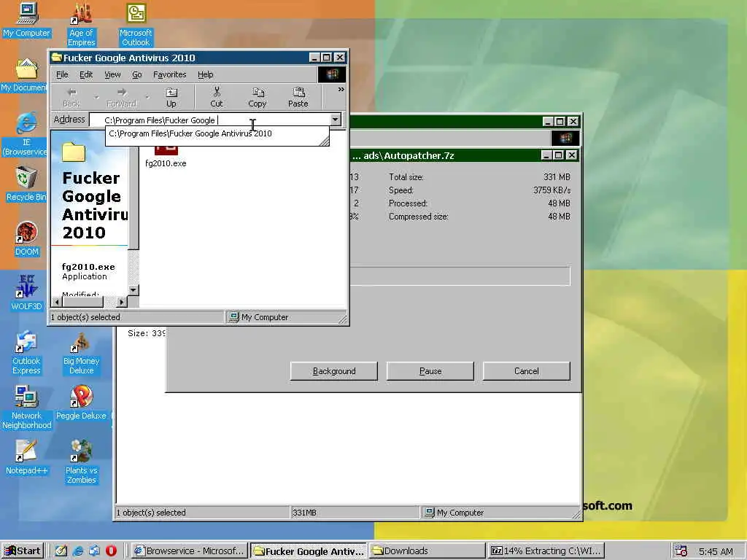Click the 5:45 AM clock
747x560 pixels.
coord(716,551)
